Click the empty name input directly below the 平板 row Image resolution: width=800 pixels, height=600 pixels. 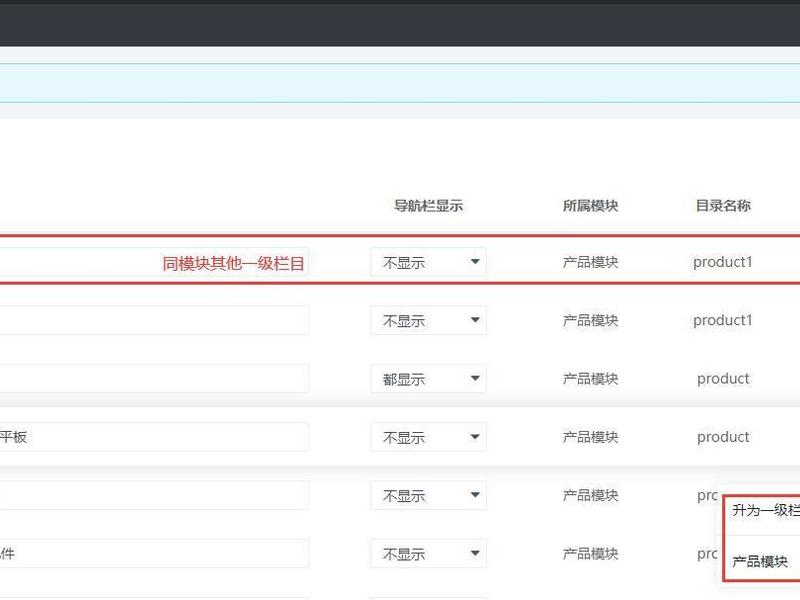[154, 495]
